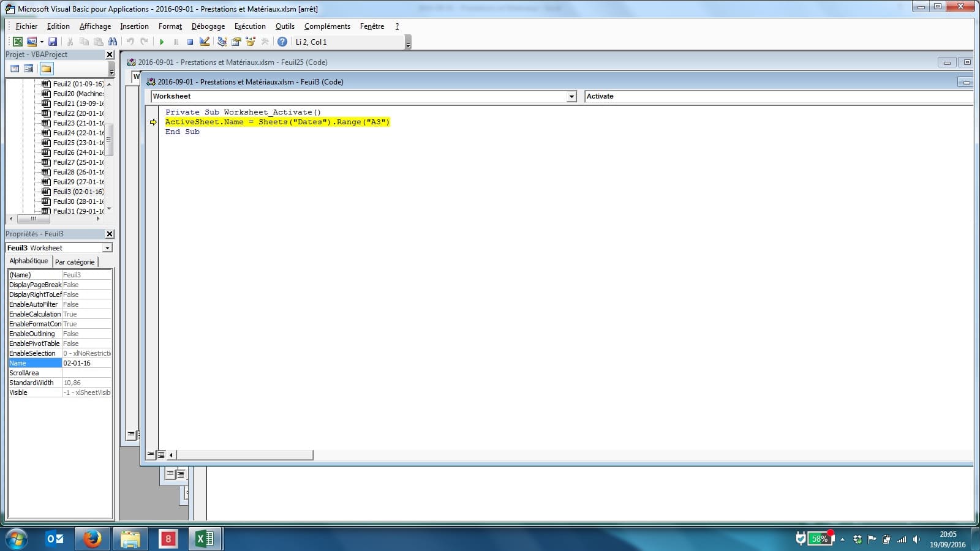Viewport: 980px width, 551px height.
Task: Open the Compléments menu
Action: click(327, 26)
